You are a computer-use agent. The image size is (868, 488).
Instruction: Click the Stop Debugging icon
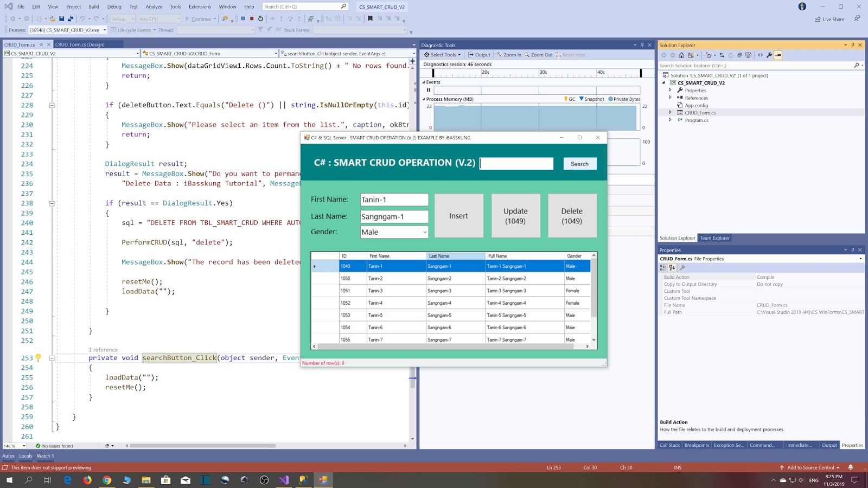(x=251, y=18)
